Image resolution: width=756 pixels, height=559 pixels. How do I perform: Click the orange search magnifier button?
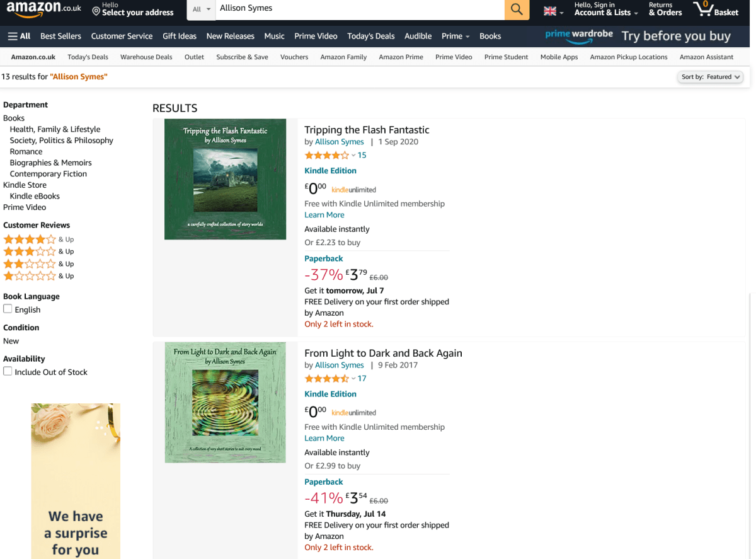click(x=517, y=9)
